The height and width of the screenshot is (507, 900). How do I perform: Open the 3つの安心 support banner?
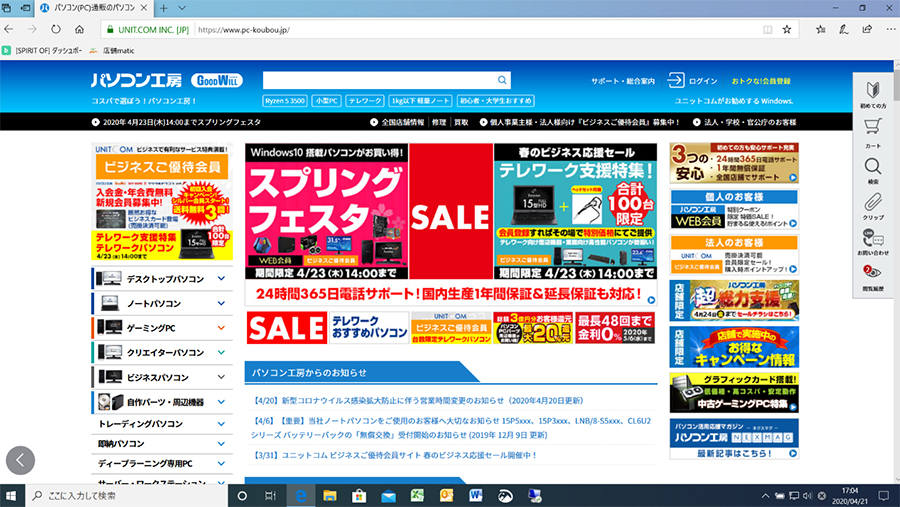tap(734, 164)
